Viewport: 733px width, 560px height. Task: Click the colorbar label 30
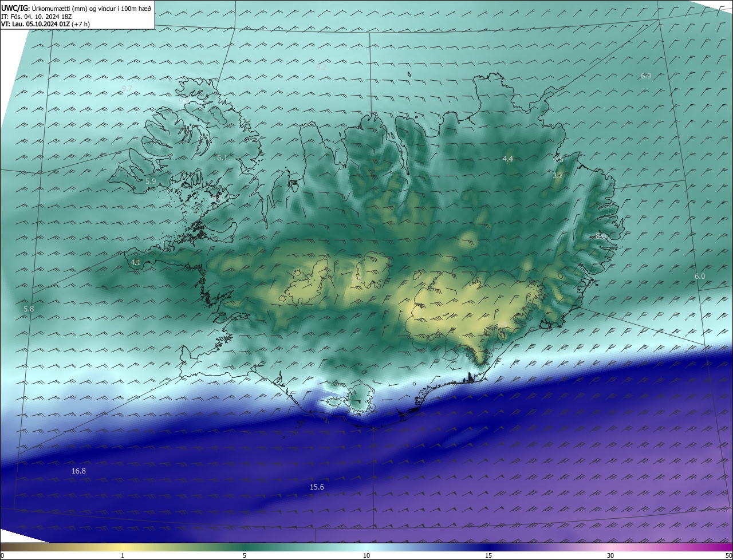click(610, 555)
